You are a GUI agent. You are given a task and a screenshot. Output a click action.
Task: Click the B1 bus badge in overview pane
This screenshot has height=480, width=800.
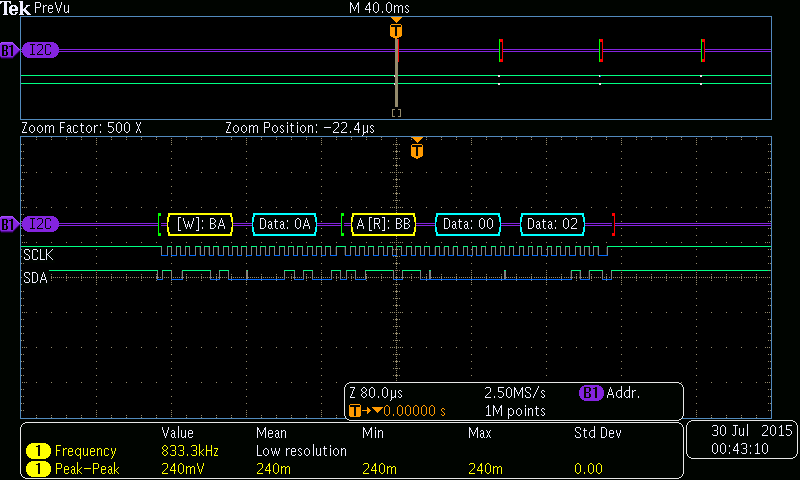coord(9,50)
